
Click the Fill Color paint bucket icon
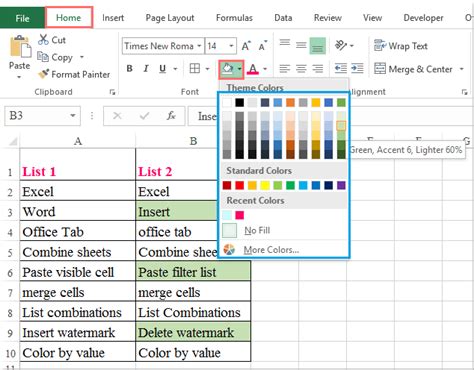pyautogui.click(x=227, y=69)
